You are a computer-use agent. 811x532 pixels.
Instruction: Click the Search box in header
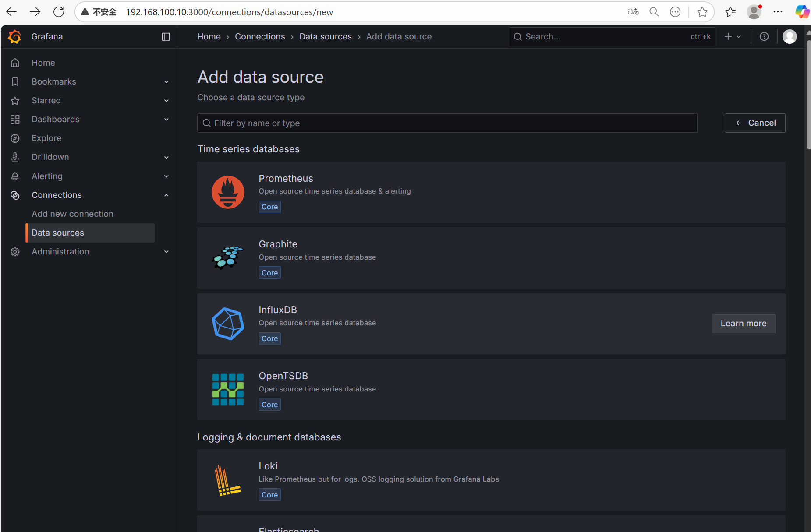tap(612, 37)
